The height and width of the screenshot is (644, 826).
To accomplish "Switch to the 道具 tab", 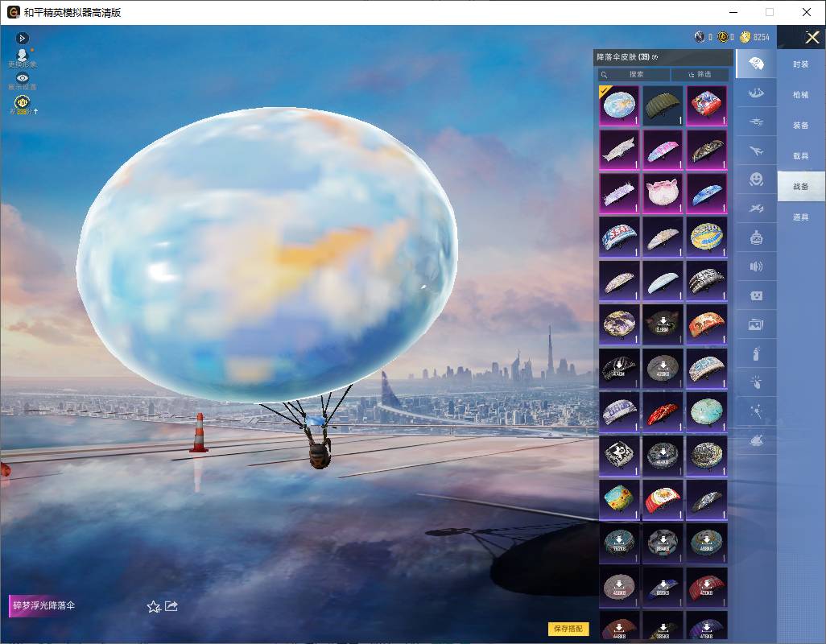I will [801, 217].
